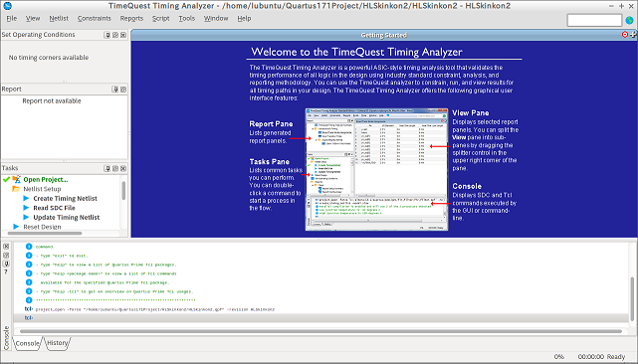Pin the Report panel
Image resolution: width=638 pixels, height=364 pixels.
(x=115, y=90)
